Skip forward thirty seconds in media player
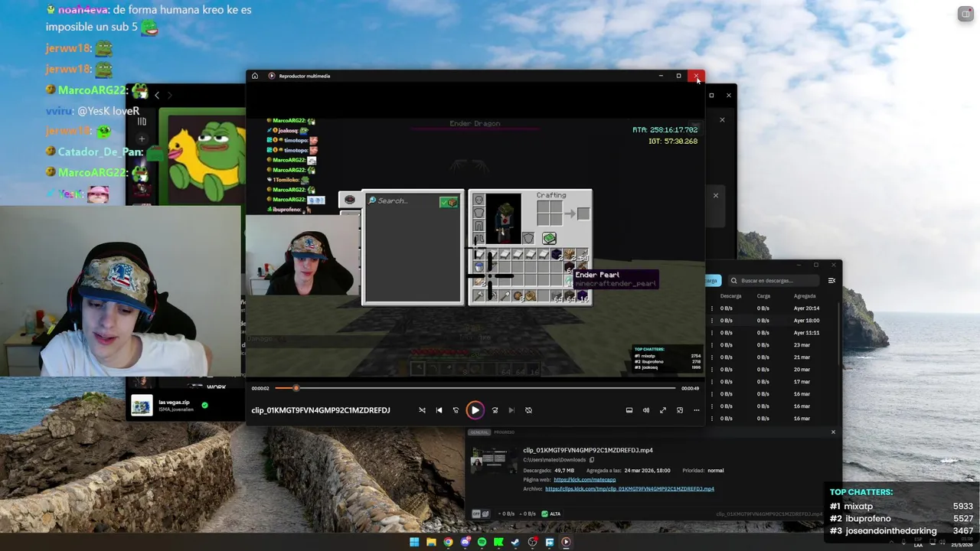The height and width of the screenshot is (551, 980). point(495,410)
